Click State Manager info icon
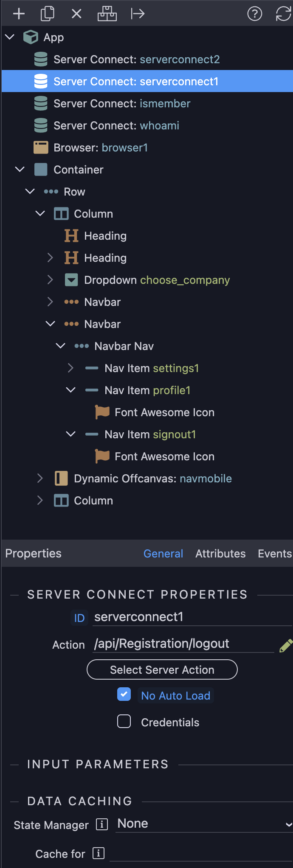Viewport: 293px width, 868px height. click(101, 824)
